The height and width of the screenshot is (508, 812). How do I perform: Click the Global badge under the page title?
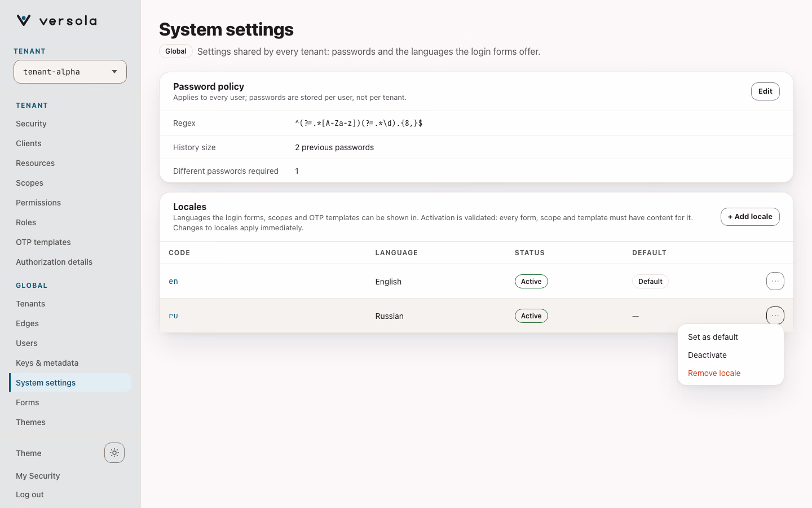[176, 51]
